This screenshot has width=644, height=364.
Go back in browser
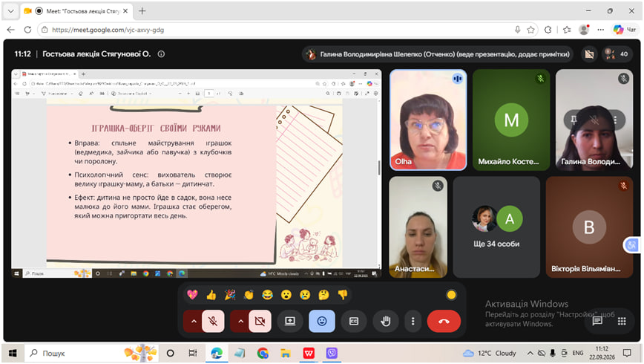tap(11, 30)
